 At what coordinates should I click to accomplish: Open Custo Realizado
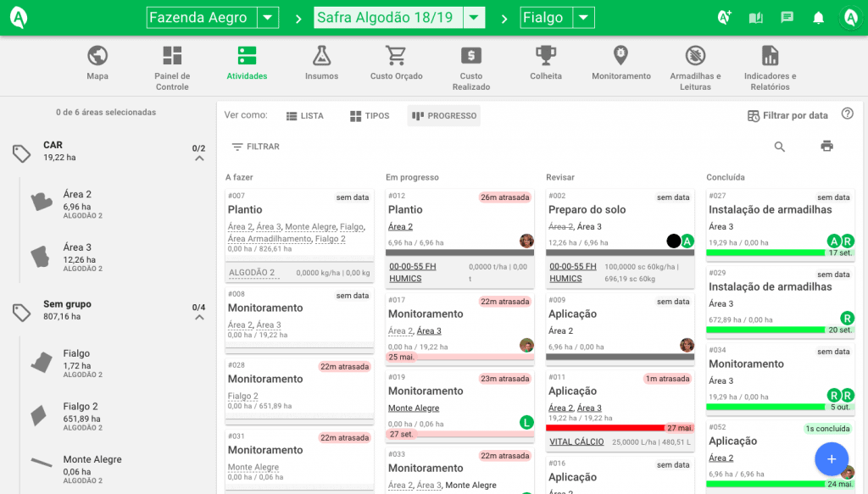click(x=470, y=64)
